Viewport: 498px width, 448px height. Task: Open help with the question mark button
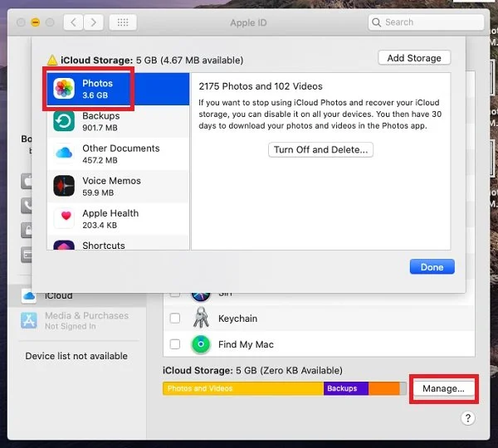(x=468, y=418)
